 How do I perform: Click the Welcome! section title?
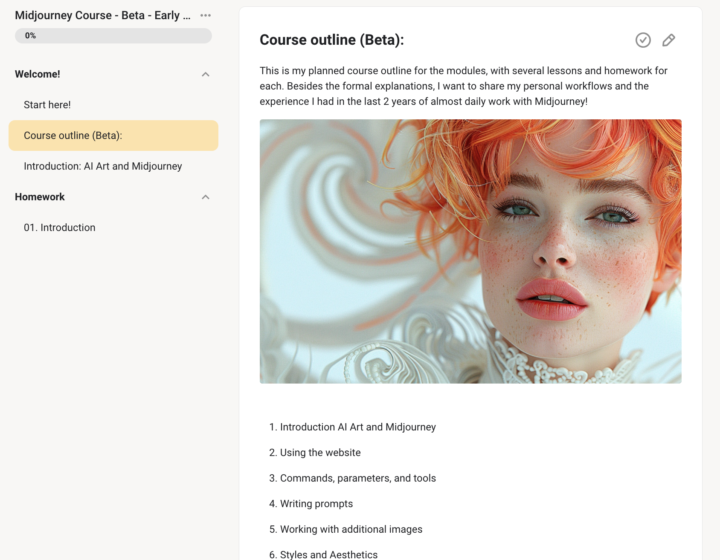point(38,74)
